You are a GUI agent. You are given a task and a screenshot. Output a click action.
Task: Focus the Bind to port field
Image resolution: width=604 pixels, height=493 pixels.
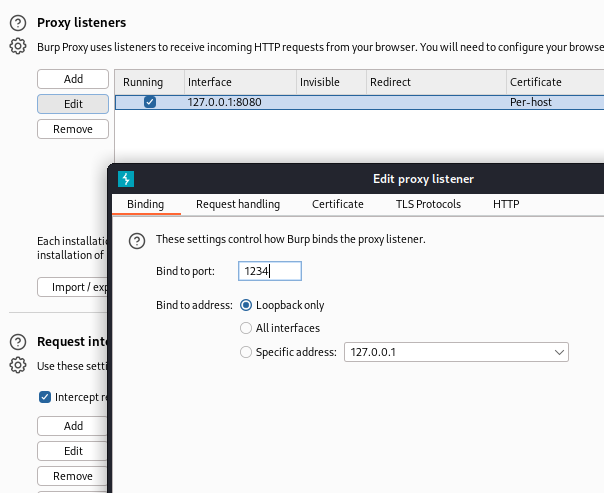(270, 271)
